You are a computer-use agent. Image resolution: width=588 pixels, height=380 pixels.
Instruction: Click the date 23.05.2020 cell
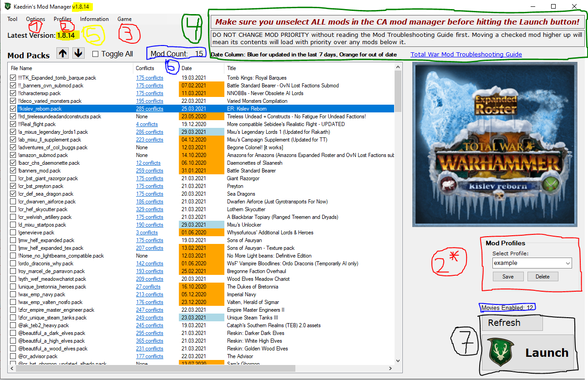(x=203, y=117)
